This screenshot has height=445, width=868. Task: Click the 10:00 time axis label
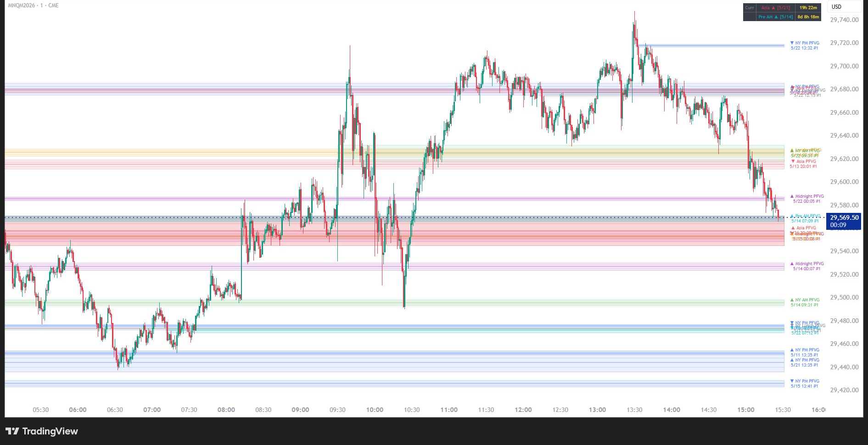(375, 410)
